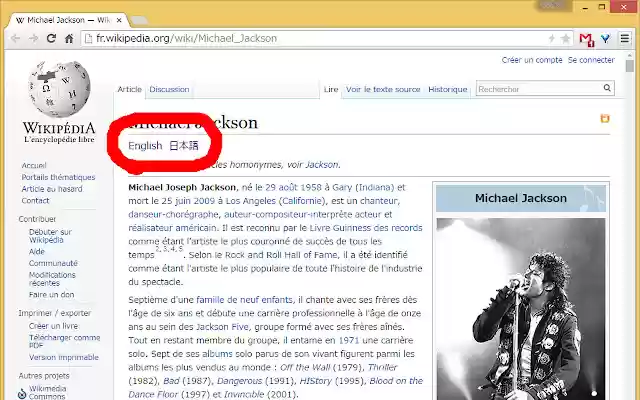Click Article au hasard link

(52, 189)
